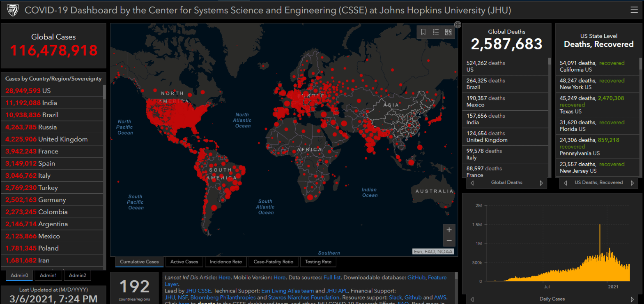Show Admin2 level in cases list

click(x=77, y=275)
